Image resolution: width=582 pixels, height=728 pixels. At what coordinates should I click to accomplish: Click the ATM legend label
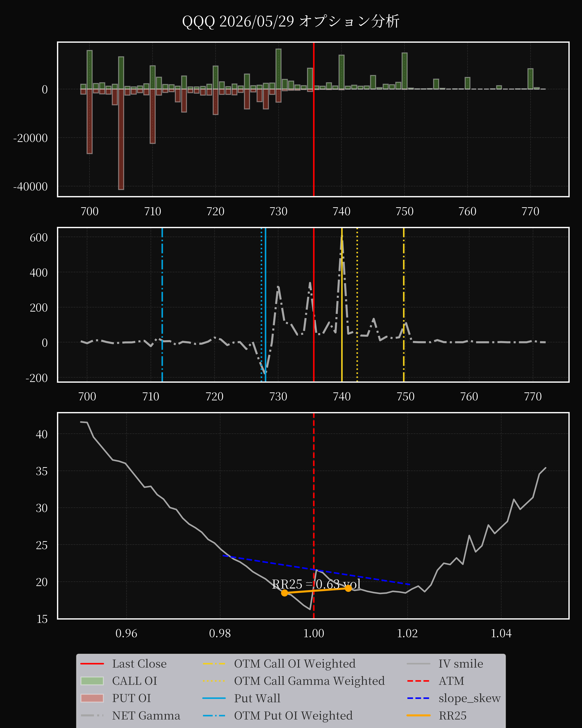(451, 681)
